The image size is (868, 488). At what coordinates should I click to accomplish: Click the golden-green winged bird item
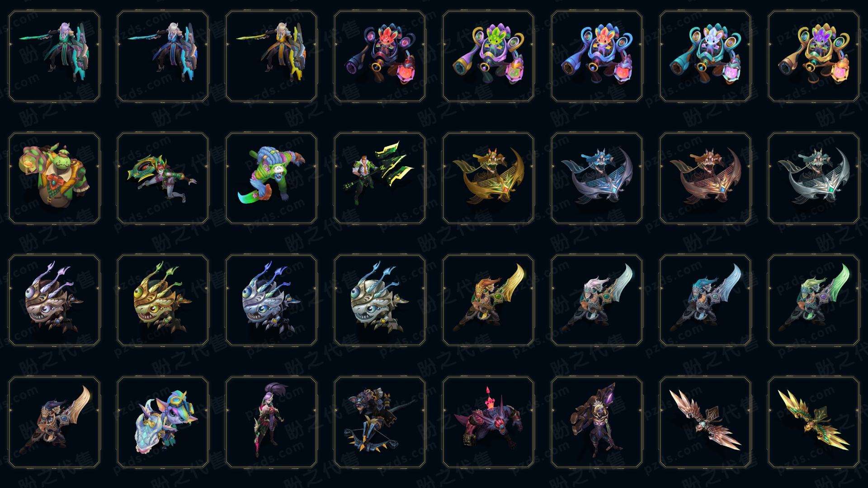pyautogui.click(x=814, y=422)
